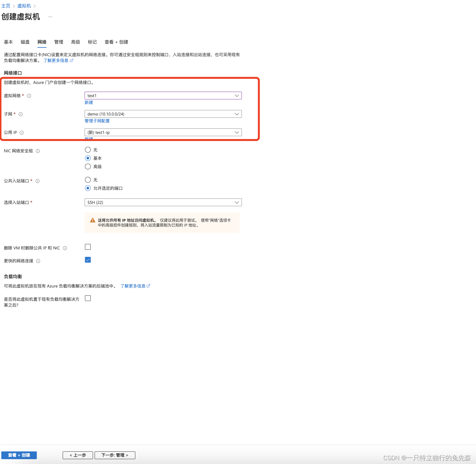The image size is (476, 464).
Task: Open 了解更多信息 link in intro text
Action: [x=56, y=60]
